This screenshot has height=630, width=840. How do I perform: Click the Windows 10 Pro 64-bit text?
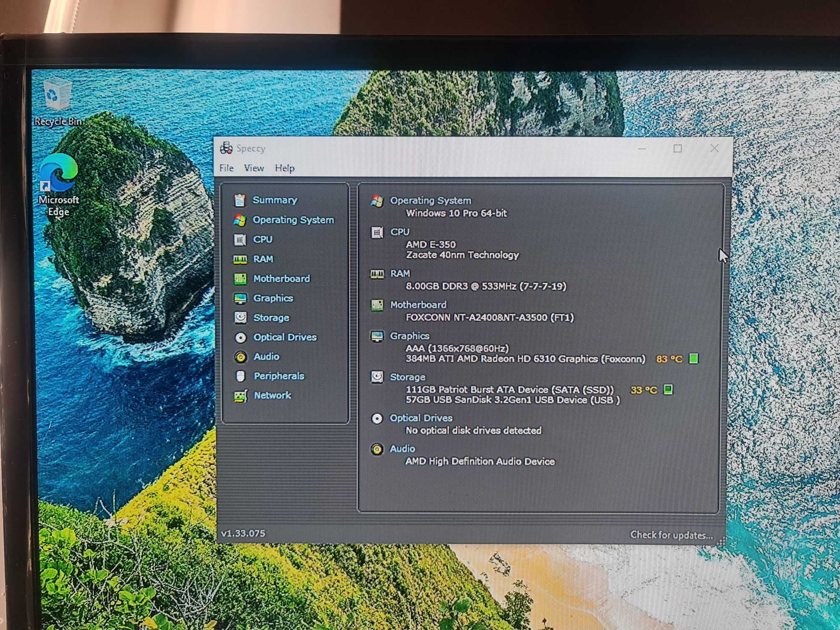click(456, 213)
